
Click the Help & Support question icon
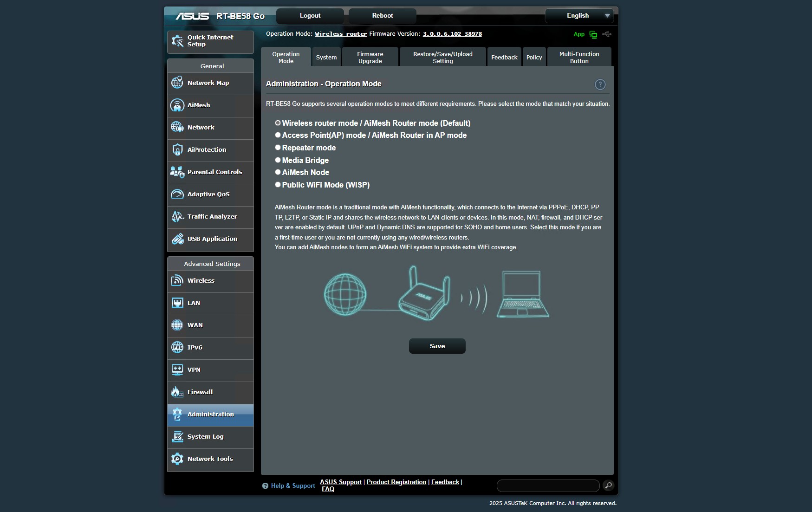(x=265, y=486)
